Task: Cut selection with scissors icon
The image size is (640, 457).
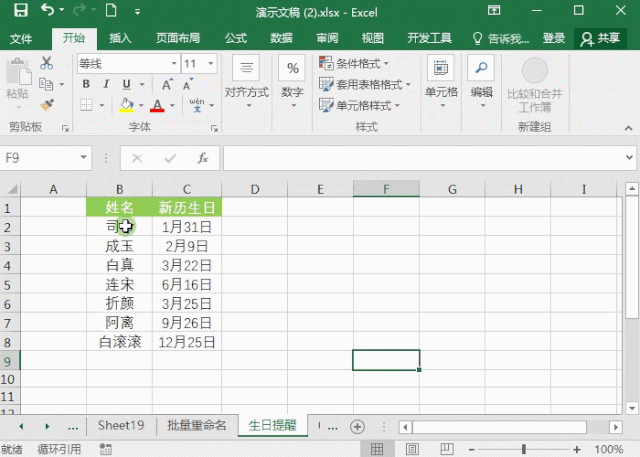Action: coord(46,62)
